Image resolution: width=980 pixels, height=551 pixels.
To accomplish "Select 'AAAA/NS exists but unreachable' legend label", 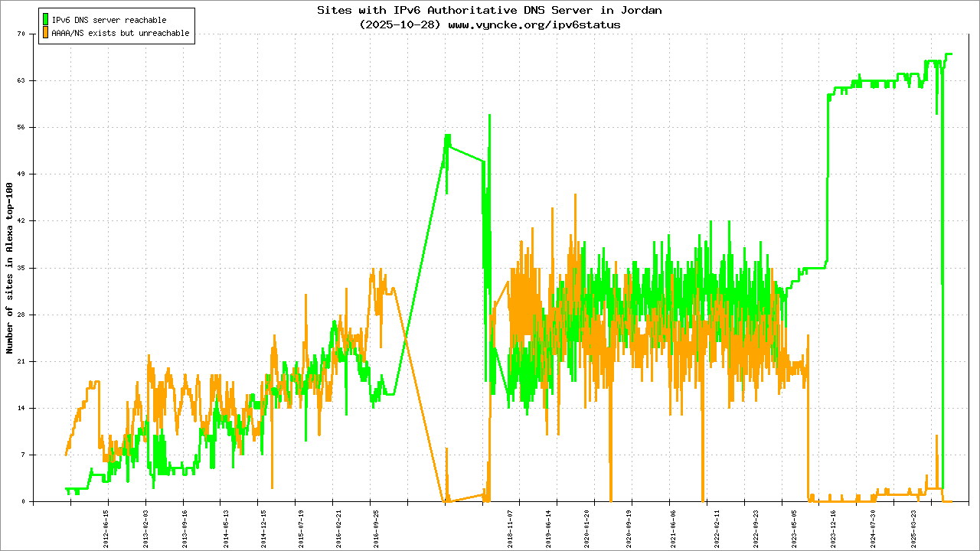I will click(x=120, y=34).
